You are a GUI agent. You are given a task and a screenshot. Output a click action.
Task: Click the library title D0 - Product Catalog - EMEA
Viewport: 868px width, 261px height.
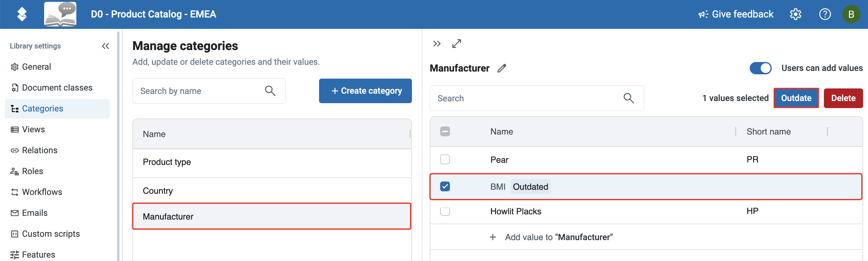click(x=153, y=14)
